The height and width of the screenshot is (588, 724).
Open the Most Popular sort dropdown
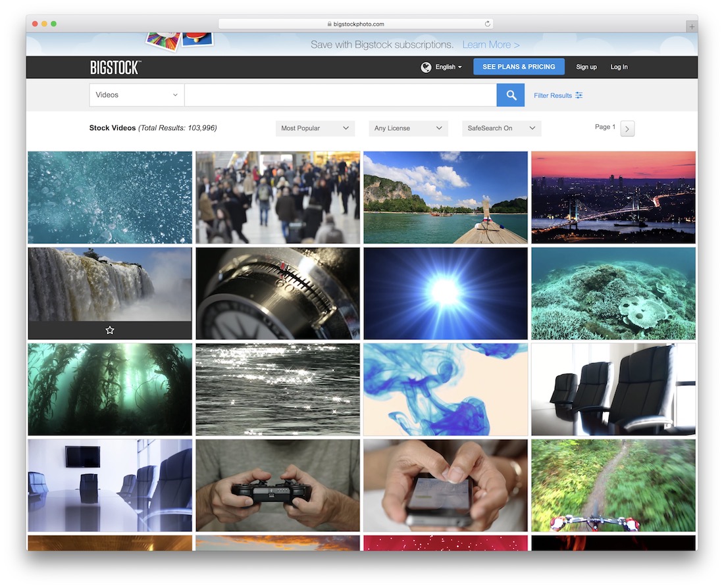[x=315, y=128]
